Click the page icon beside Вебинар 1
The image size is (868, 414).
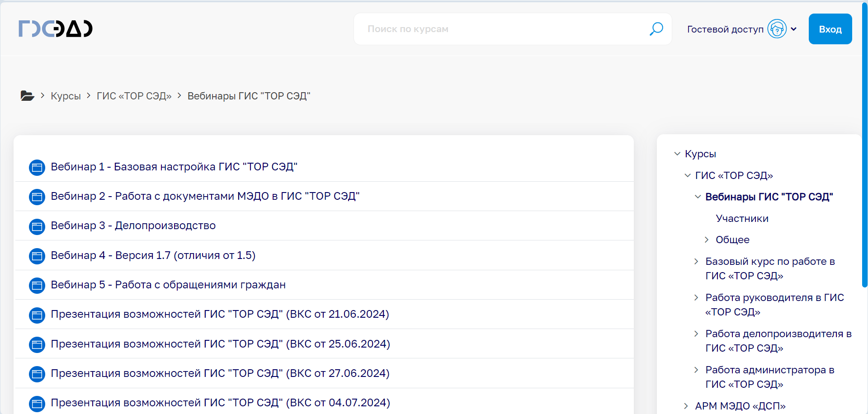[x=37, y=168]
